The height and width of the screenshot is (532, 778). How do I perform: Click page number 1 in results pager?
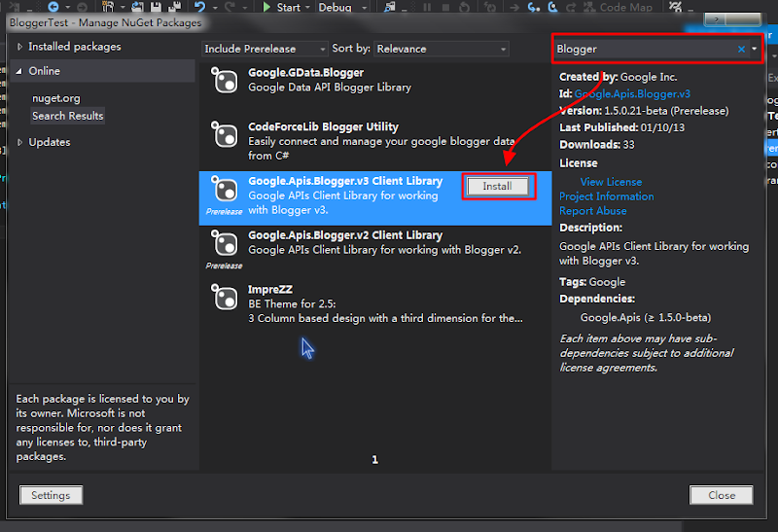375,460
